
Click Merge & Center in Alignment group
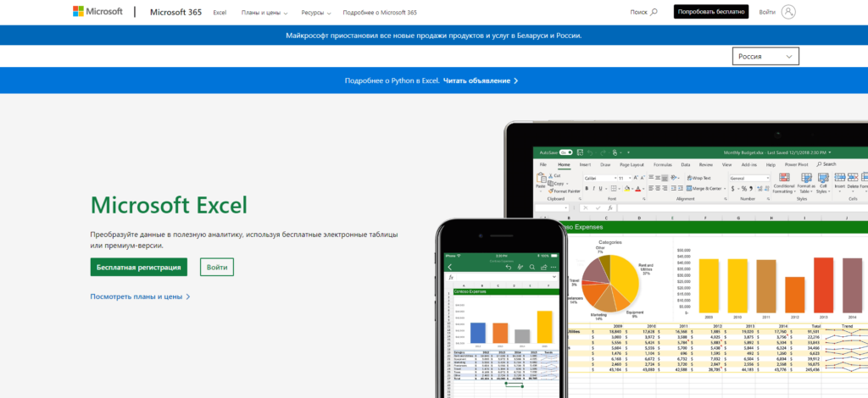pyautogui.click(x=703, y=189)
